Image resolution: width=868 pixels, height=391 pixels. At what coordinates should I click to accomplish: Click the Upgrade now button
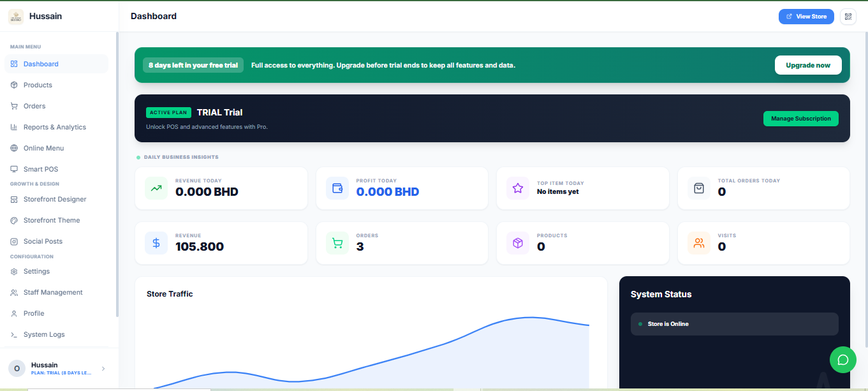click(808, 65)
